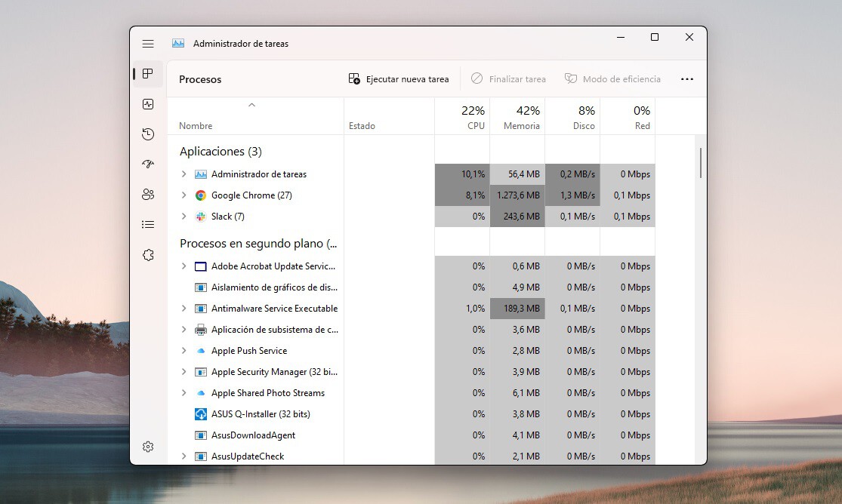
Task: Select the Historial de aplicaciones icon
Action: [148, 134]
